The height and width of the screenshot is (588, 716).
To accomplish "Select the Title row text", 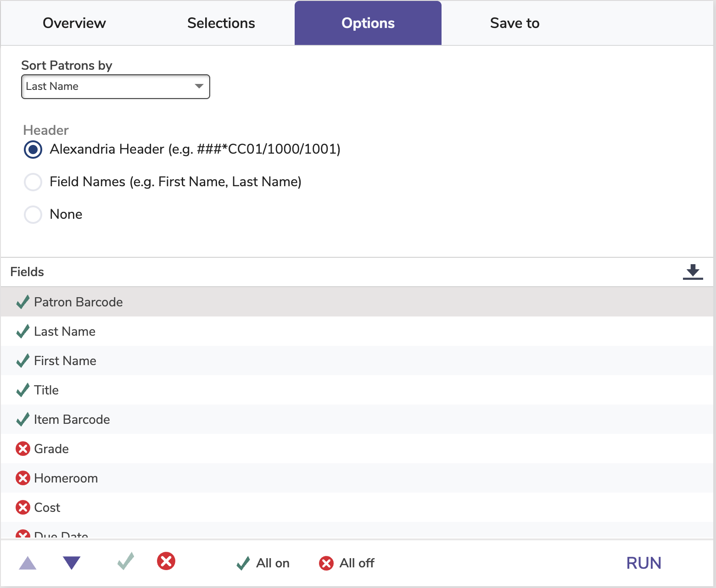I will pos(46,390).
